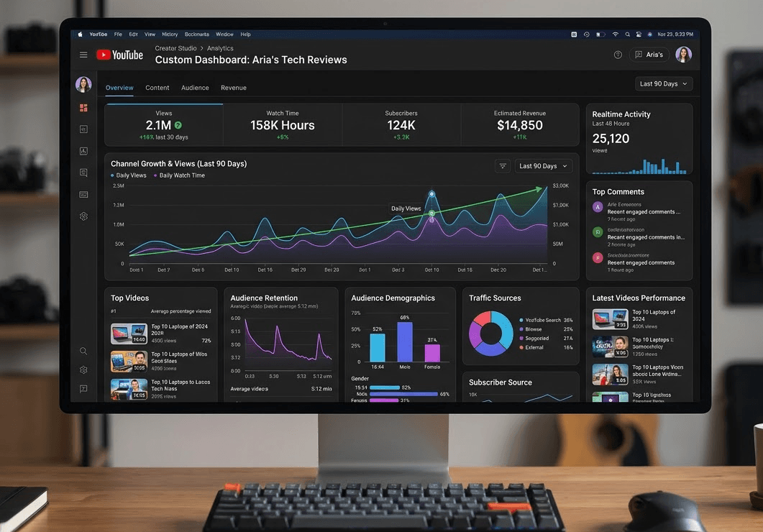Viewport: 763px width, 532px height.
Task: Switch to the Revenue tab
Action: coord(233,88)
